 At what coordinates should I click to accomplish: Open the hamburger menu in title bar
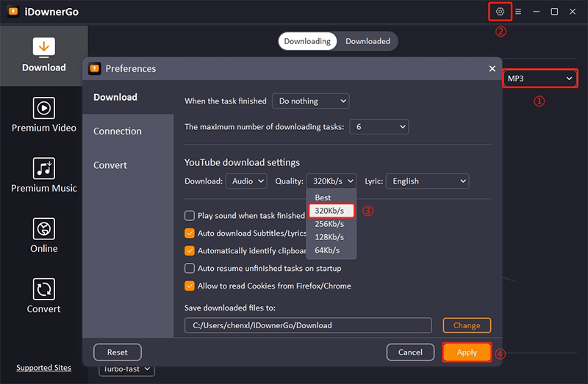(518, 12)
